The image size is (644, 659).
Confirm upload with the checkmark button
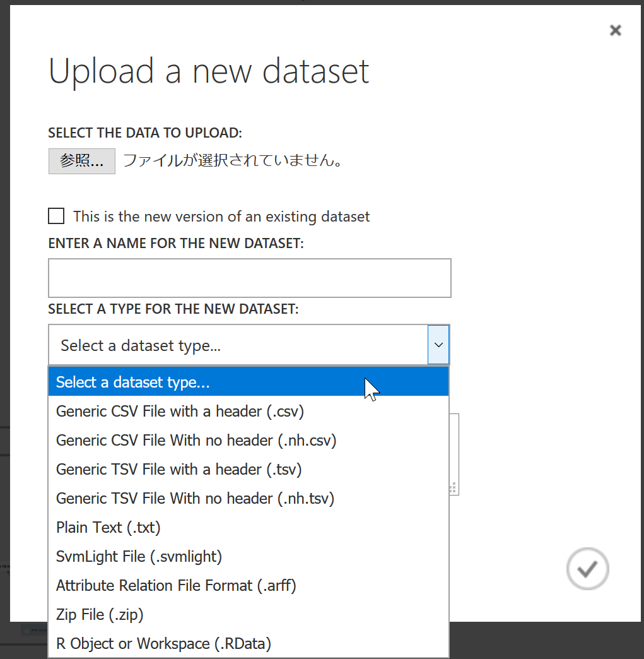587,569
